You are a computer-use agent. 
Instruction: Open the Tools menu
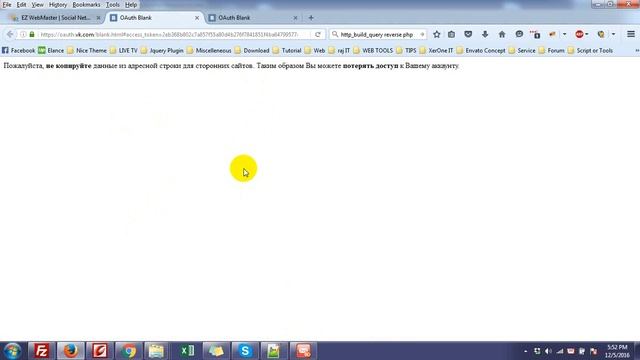click(x=113, y=5)
